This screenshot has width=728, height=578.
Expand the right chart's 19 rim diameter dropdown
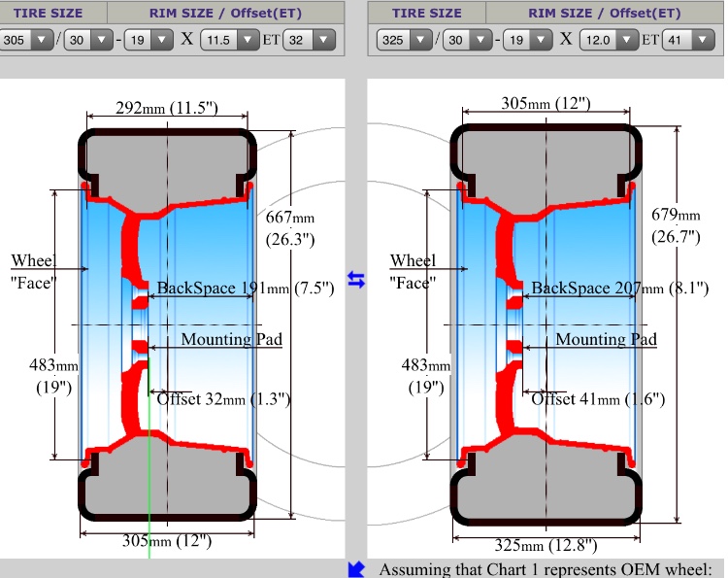coord(524,40)
